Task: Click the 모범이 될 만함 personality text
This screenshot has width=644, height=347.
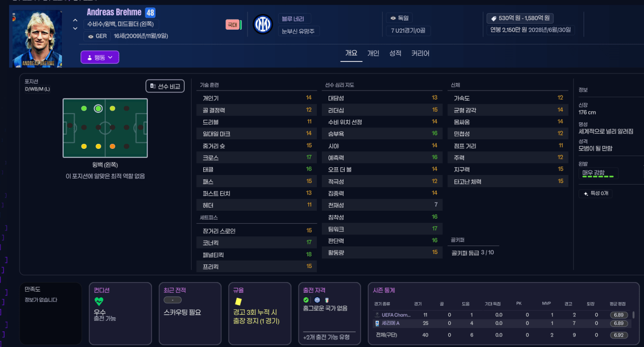Action: click(x=596, y=148)
